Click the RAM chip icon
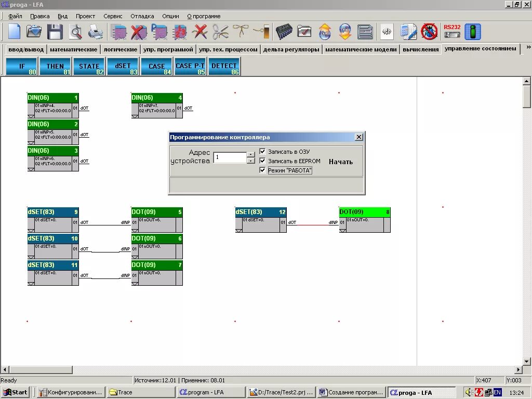The height and width of the screenshot is (399, 532). (x=284, y=32)
